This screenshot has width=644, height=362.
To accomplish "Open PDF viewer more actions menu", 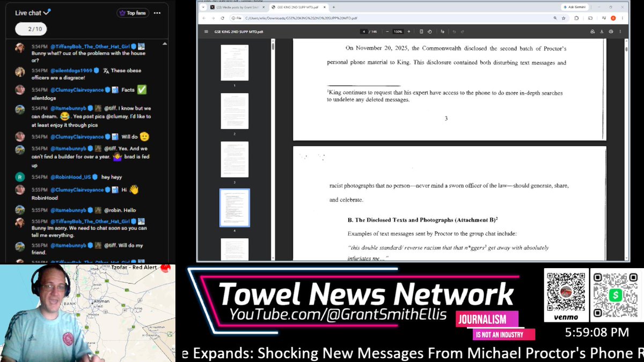I will [620, 32].
